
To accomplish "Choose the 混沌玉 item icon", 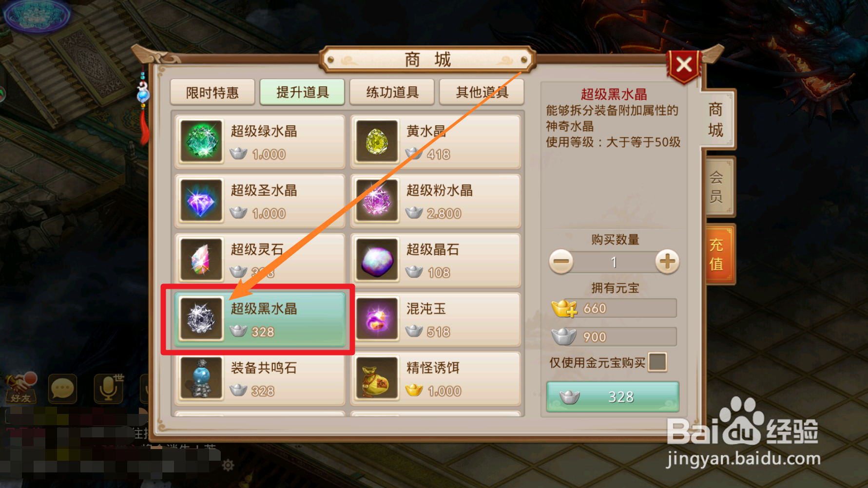I will point(377,319).
